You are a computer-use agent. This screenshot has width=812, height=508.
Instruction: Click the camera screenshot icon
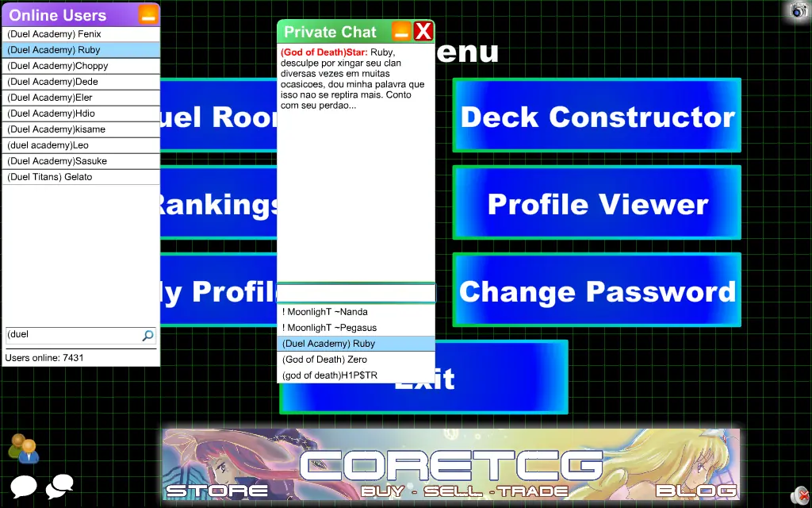[x=799, y=11]
